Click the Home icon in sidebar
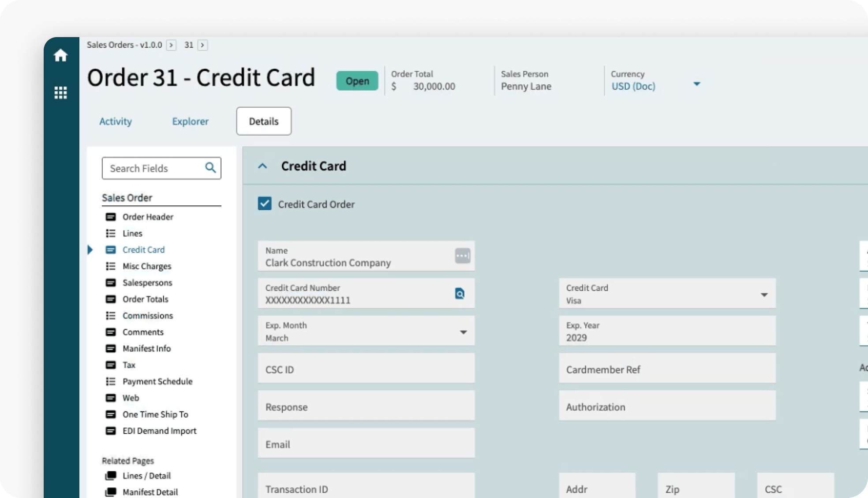Viewport: 868px width, 498px height. [60, 56]
